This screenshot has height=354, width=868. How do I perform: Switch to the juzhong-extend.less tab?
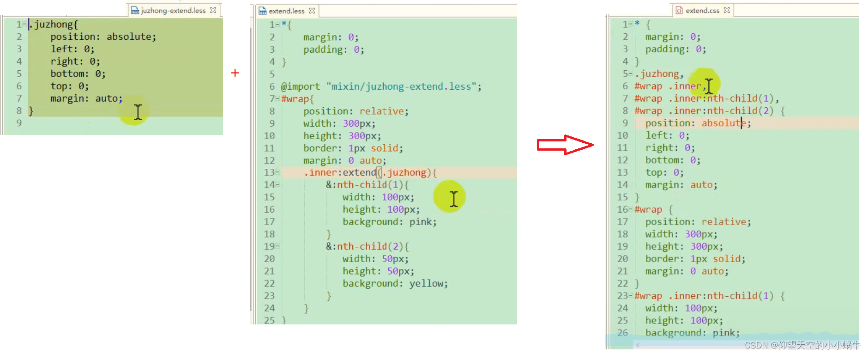point(174,10)
